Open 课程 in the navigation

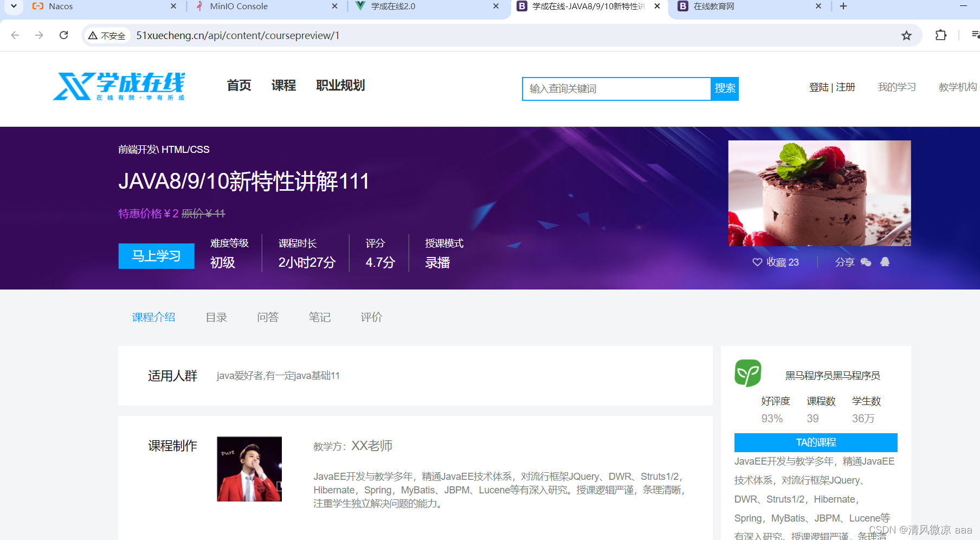pos(283,86)
